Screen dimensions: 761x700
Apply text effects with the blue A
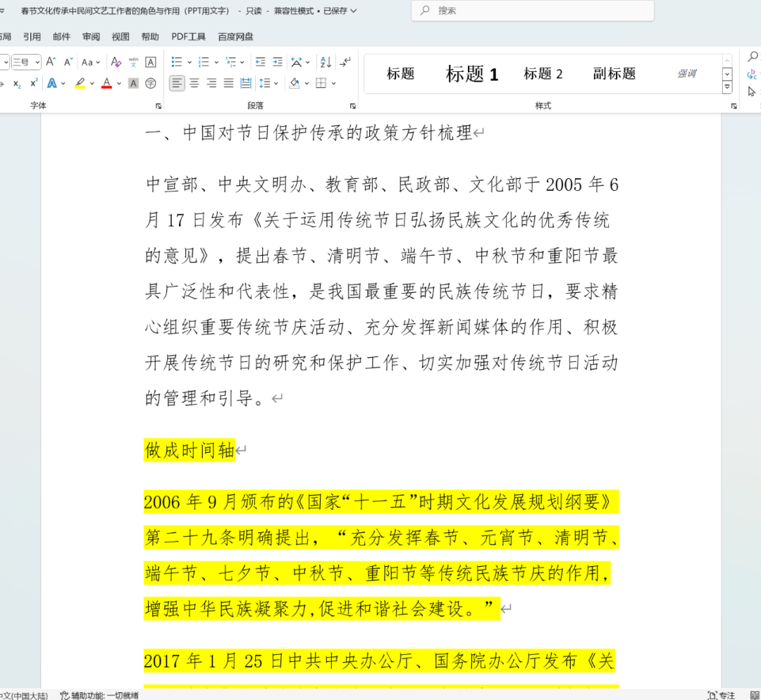point(52,83)
